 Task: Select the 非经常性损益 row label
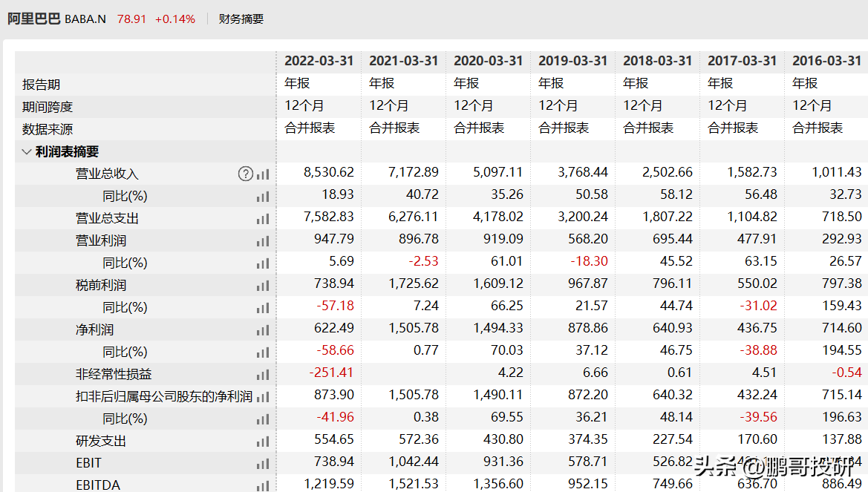(x=114, y=375)
